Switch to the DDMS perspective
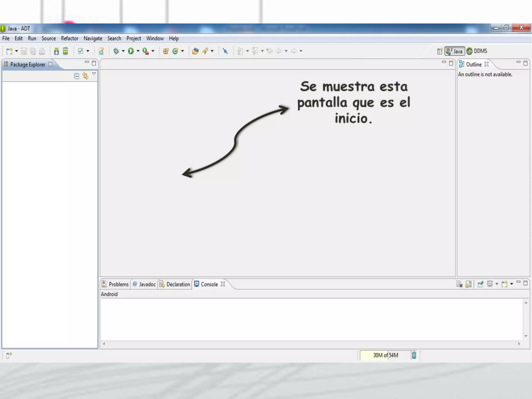 [477, 51]
